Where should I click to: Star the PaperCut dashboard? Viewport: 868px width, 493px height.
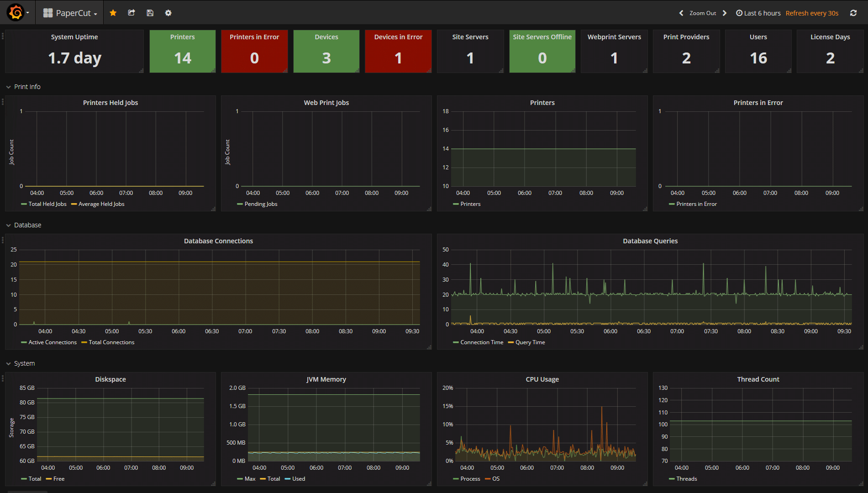(x=113, y=13)
